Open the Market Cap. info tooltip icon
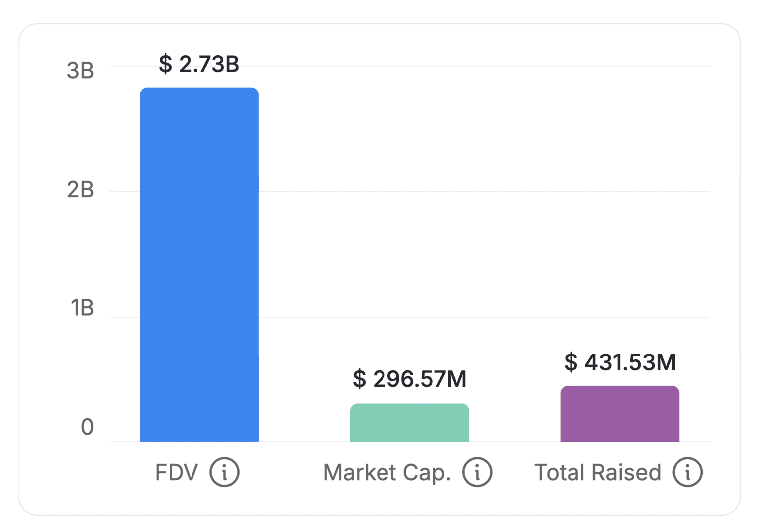Screen dimensions: 766x532 pos(477,472)
